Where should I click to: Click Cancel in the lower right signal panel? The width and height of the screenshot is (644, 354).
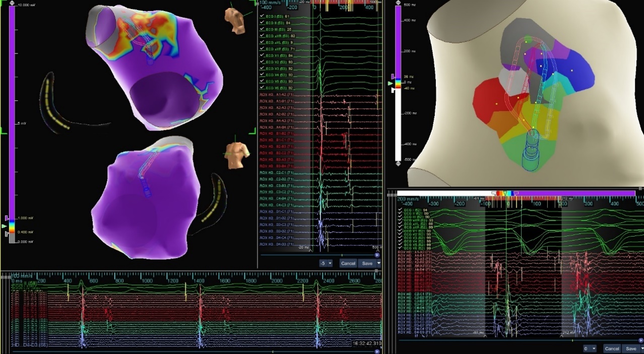[x=612, y=348]
